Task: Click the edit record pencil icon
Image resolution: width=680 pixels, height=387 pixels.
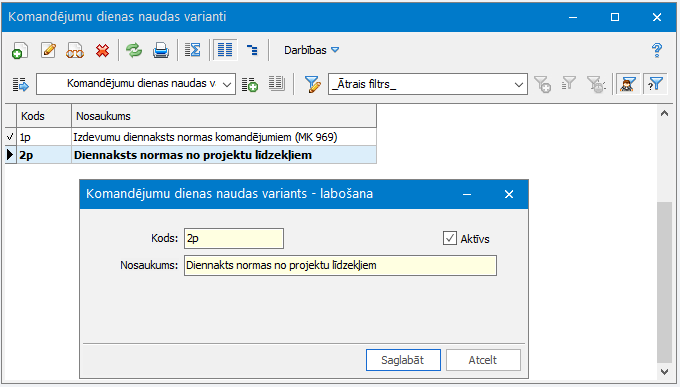Action: 48,50
